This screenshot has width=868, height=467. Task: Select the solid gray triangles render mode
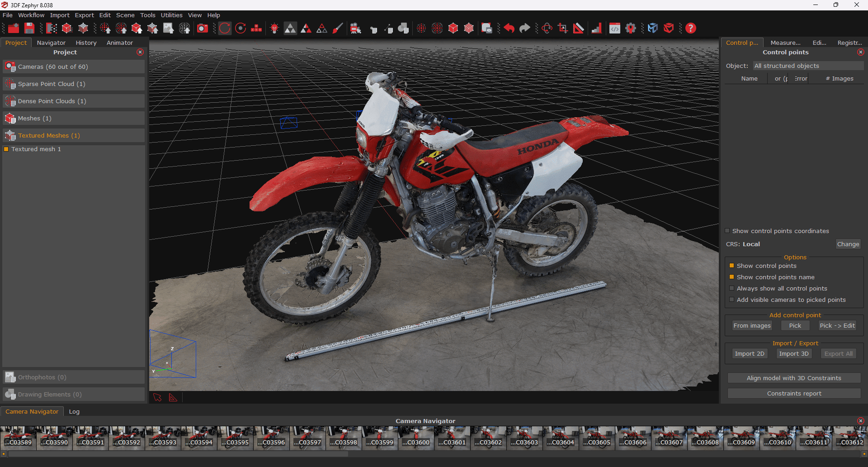pos(290,29)
